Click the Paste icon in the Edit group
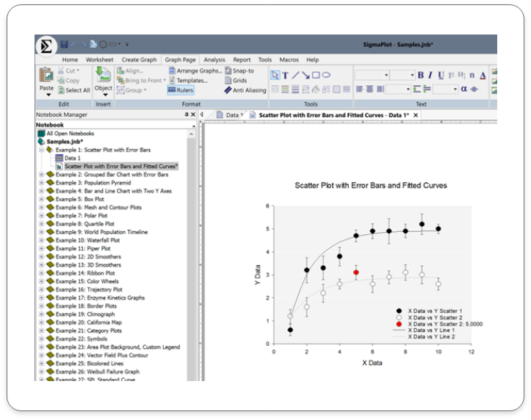This screenshot has height=420, width=531. [x=46, y=75]
